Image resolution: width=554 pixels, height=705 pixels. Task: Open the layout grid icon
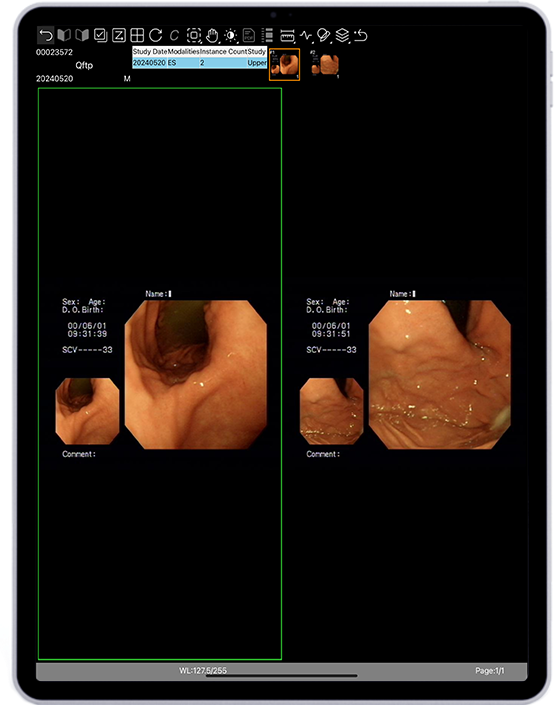pos(137,35)
